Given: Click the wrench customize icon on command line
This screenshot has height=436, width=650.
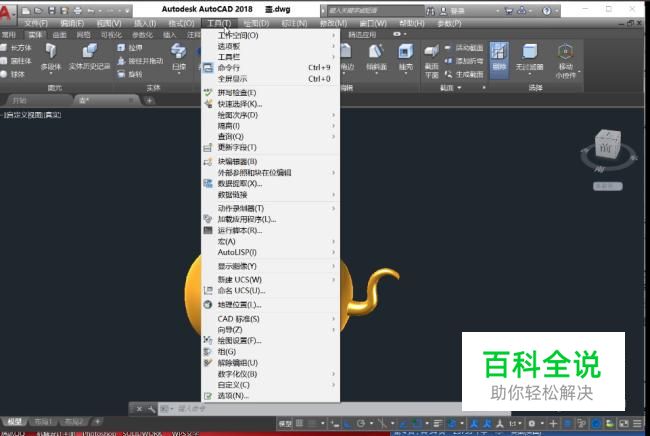Looking at the screenshot, I should click(x=151, y=409).
